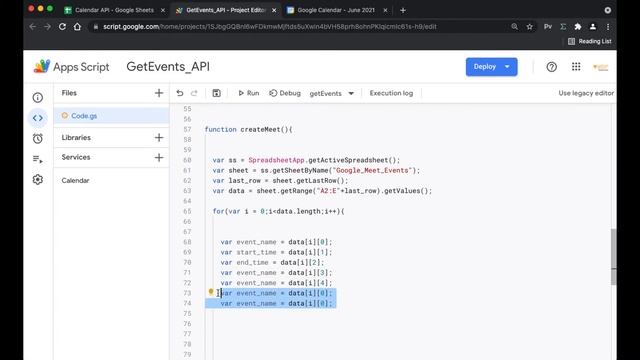The height and width of the screenshot is (360, 640).
Task: Select the Editor code icon in sidebar
Action: [x=38, y=118]
